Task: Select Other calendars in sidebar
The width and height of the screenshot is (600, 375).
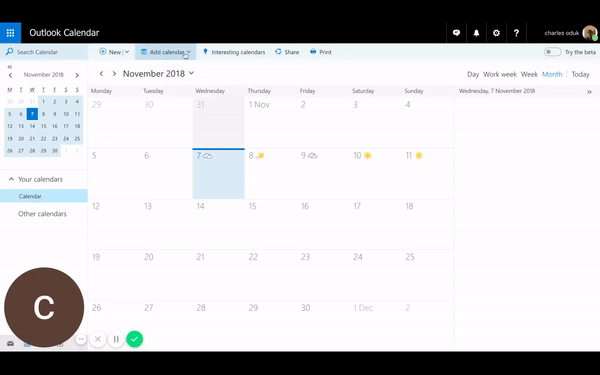Action: [x=42, y=214]
